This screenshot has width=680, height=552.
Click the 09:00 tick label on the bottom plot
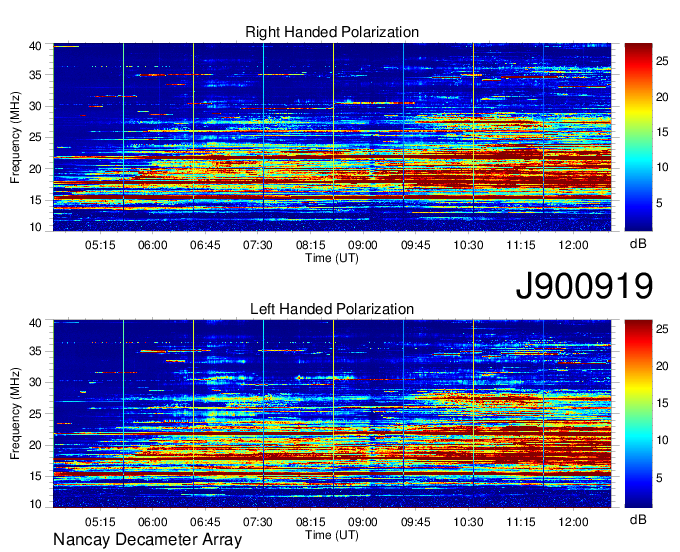pos(363,522)
